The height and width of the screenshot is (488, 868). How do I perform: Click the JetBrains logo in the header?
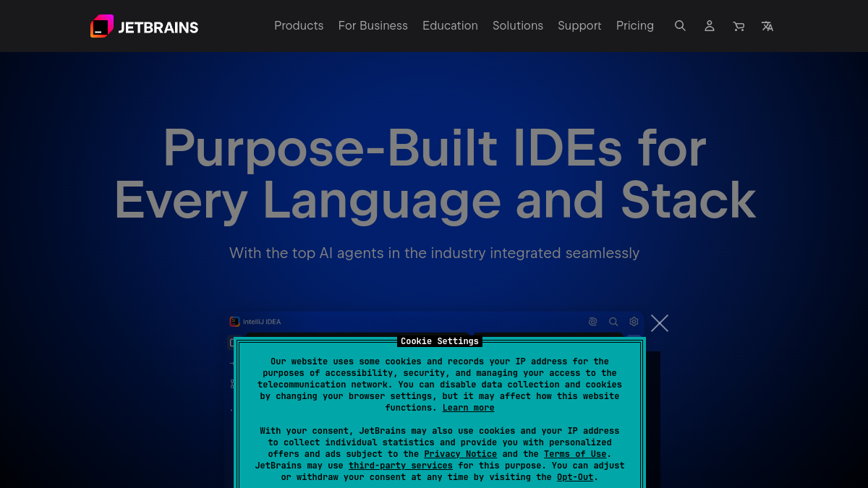144,26
